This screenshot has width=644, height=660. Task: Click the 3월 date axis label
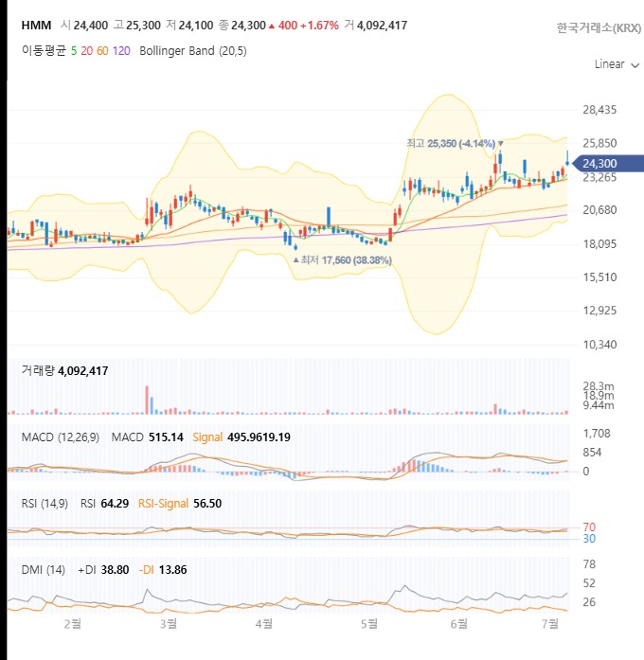point(169,624)
